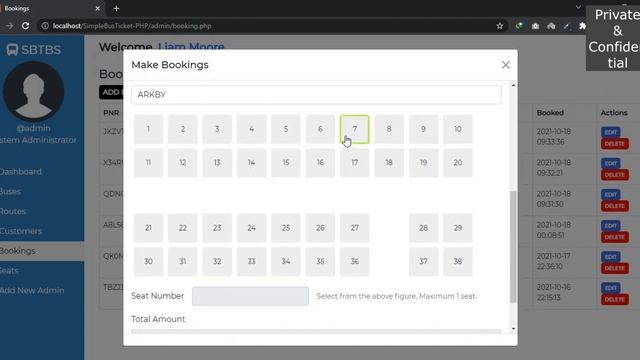Open Seats in the sidebar
The height and width of the screenshot is (360, 640).
click(x=9, y=271)
